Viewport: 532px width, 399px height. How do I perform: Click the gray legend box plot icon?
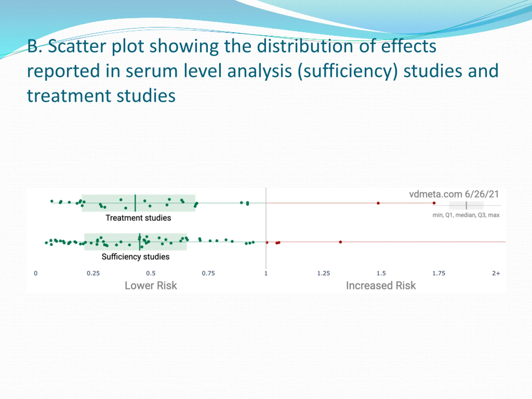[466, 205]
